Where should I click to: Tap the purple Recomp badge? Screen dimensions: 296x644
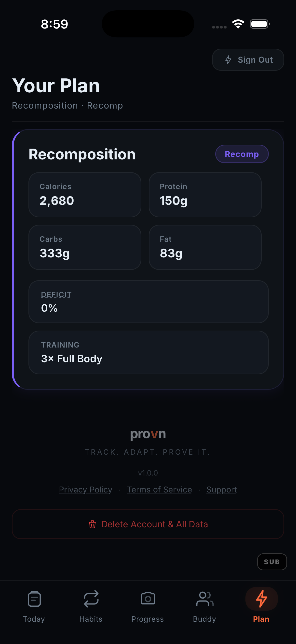[x=242, y=154]
